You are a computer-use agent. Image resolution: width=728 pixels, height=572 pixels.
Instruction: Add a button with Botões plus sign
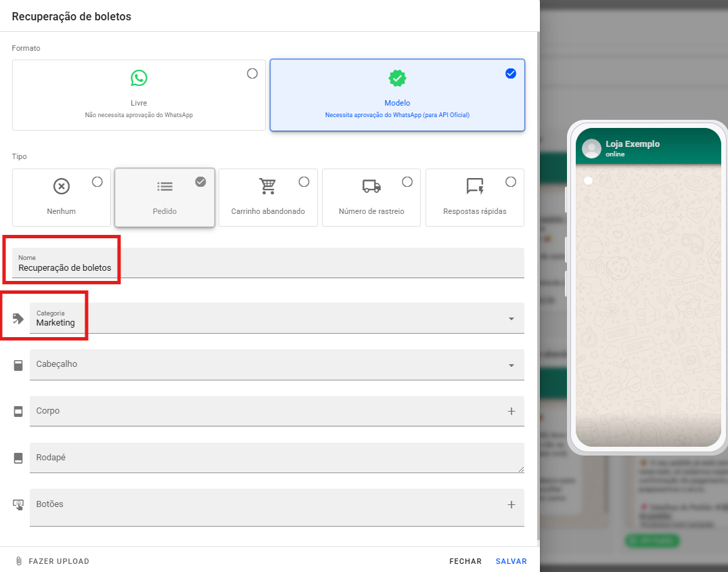click(511, 505)
